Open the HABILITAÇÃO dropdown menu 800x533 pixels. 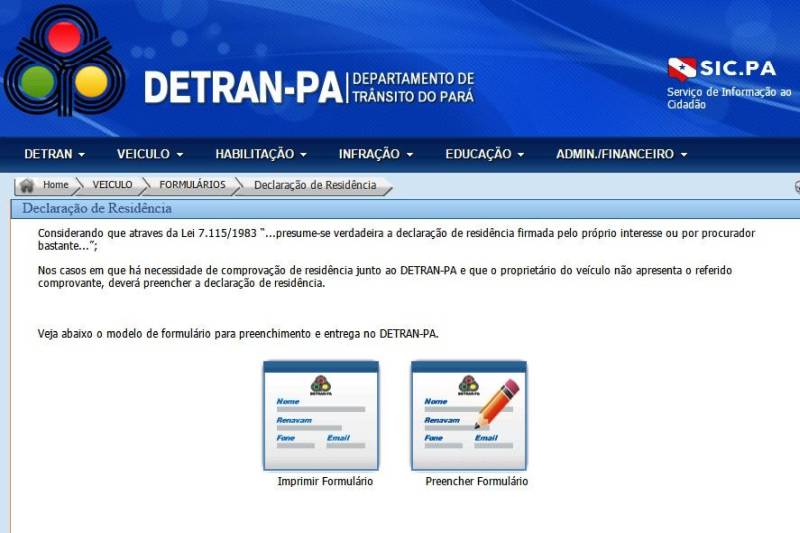[261, 154]
